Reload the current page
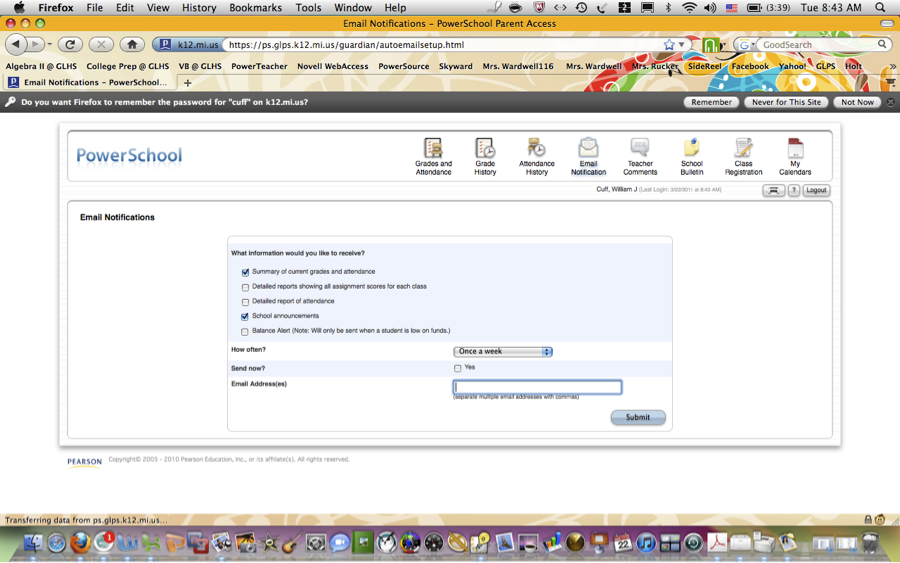 coord(70,44)
